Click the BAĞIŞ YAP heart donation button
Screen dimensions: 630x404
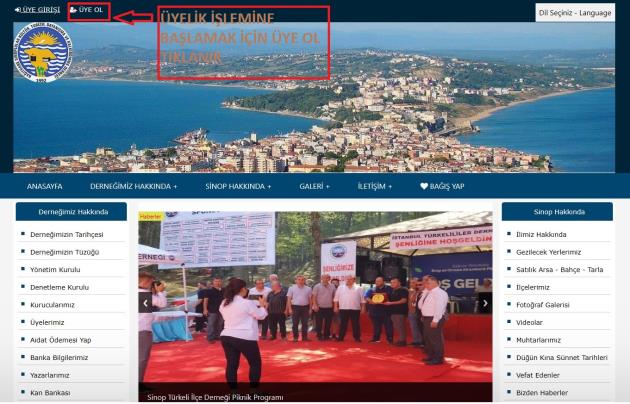tap(442, 186)
